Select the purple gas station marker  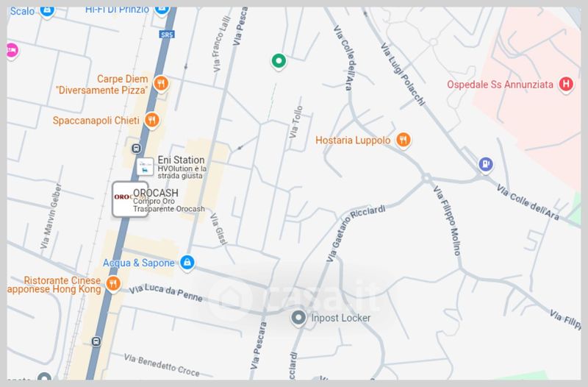[486, 164]
